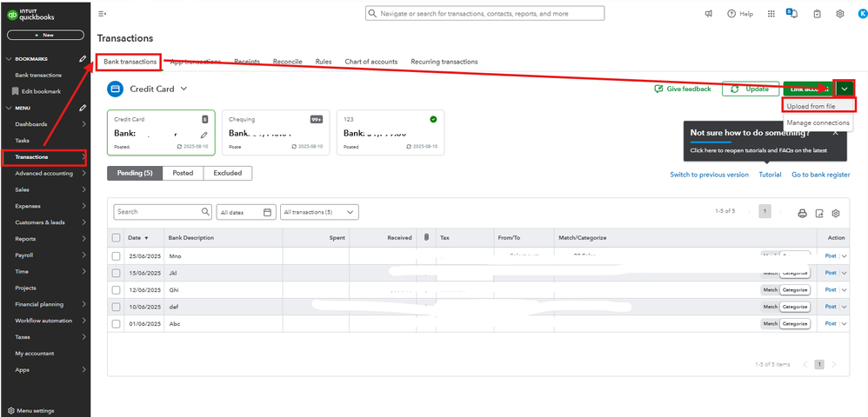Check the box for the Ghi transaction
Viewport: 868px width, 417px height.
tap(116, 290)
